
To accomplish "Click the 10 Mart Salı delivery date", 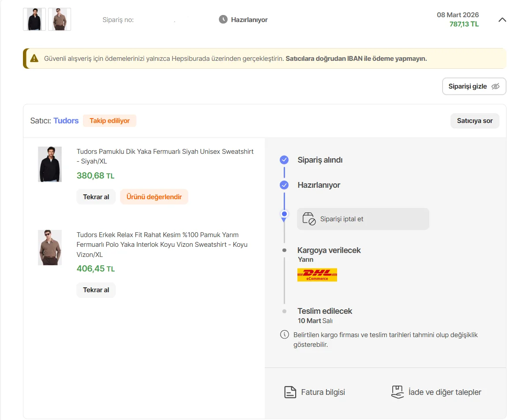I will [x=315, y=321].
